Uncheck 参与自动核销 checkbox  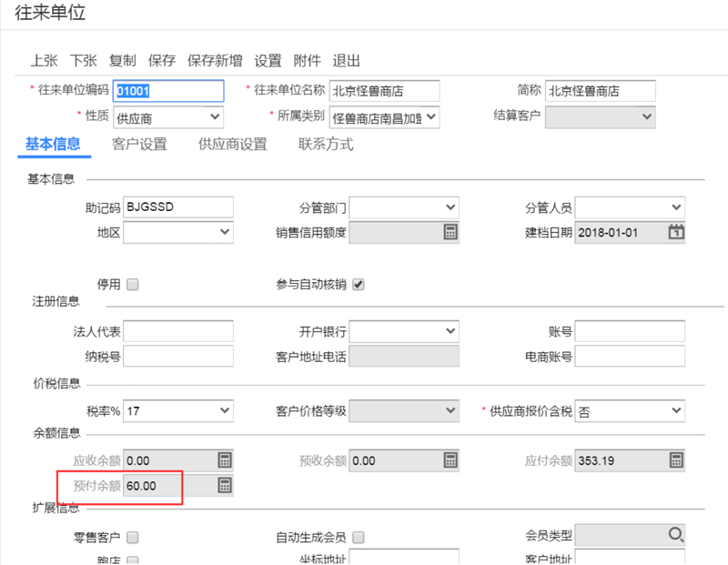[359, 284]
